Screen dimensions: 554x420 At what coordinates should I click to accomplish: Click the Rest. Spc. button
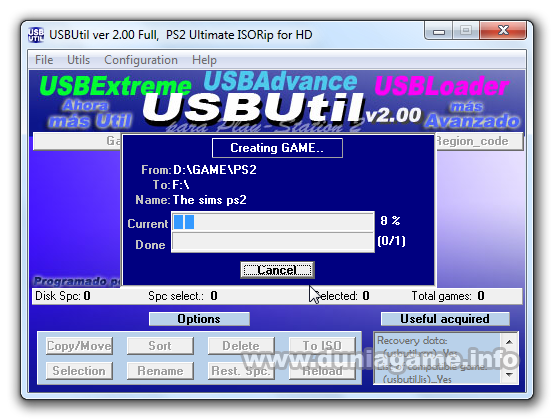(x=241, y=371)
